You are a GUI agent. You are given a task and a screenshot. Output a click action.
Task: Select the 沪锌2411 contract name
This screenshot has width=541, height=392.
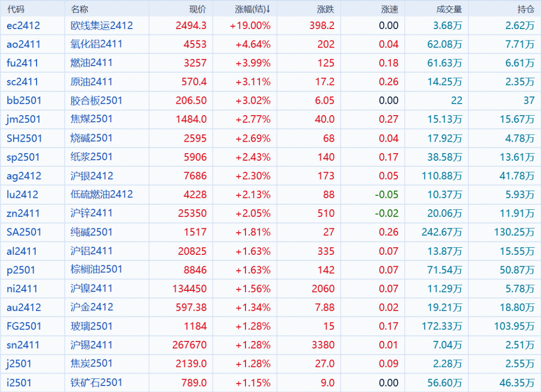pos(92,213)
